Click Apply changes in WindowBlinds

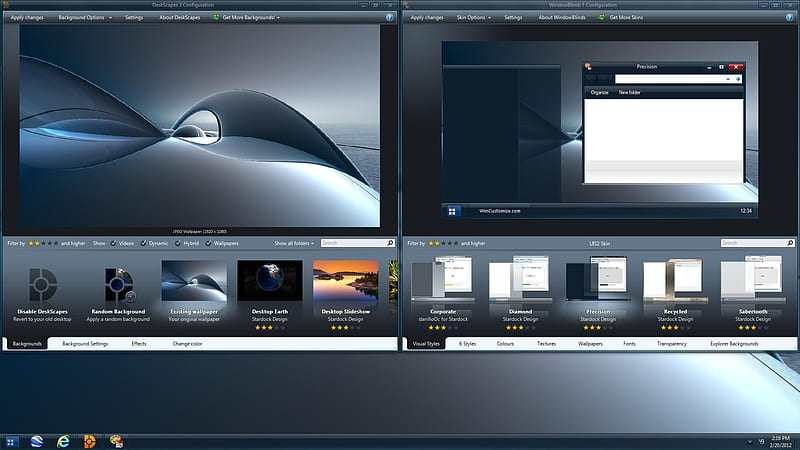coord(427,17)
